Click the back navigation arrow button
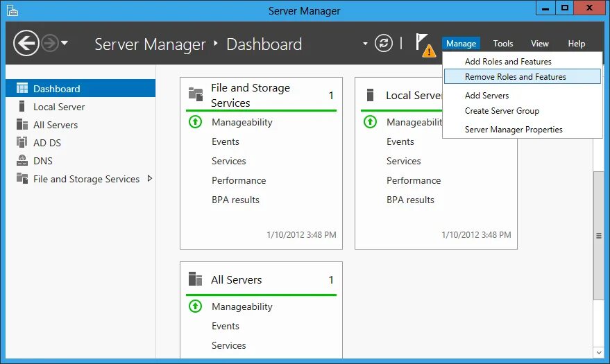This screenshot has height=364, width=610. pos(26,43)
